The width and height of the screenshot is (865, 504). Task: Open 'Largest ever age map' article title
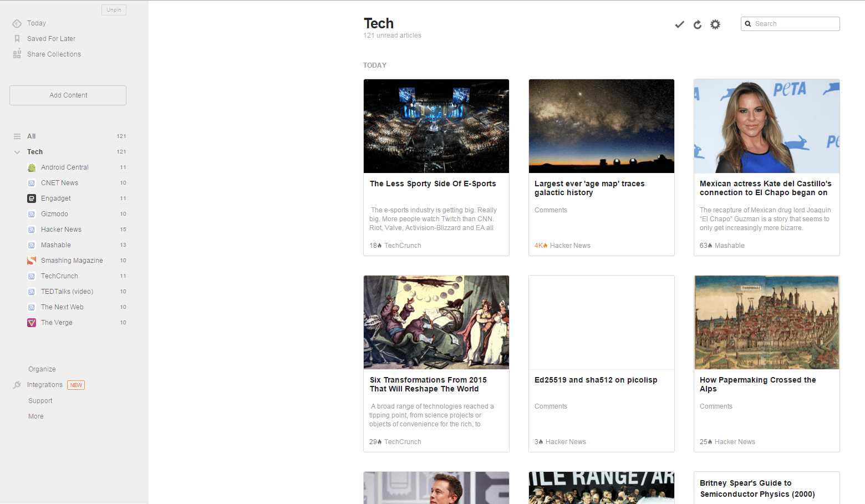pyautogui.click(x=589, y=188)
